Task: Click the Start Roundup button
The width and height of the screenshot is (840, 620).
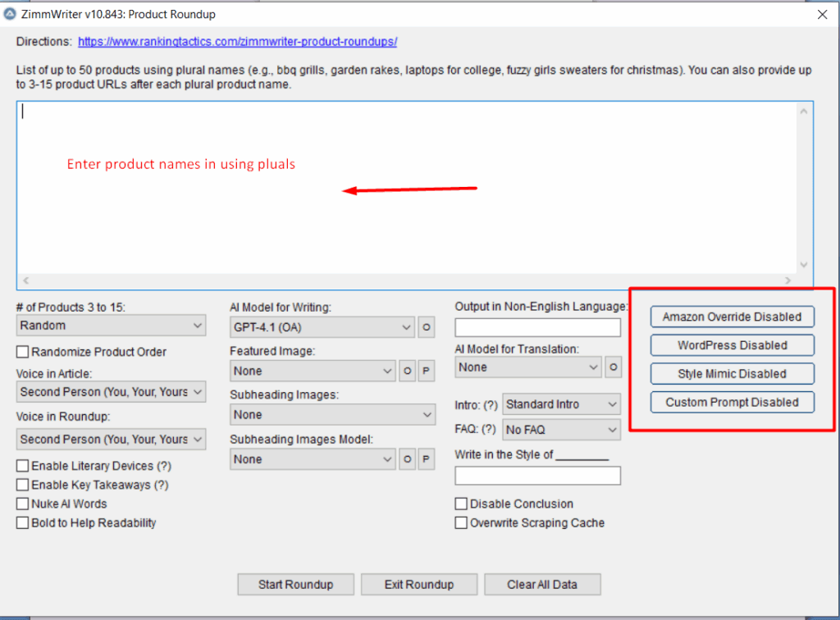Action: [295, 585]
